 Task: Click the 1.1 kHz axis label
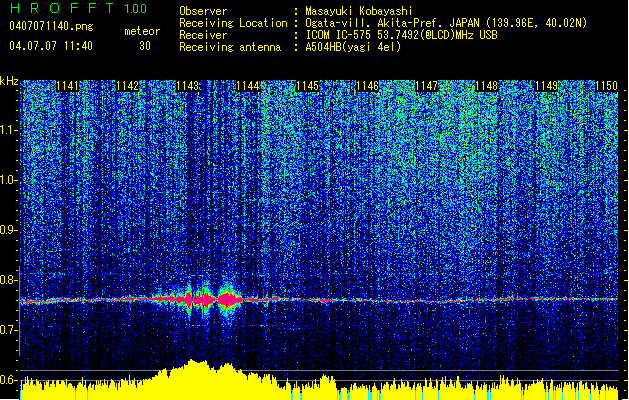click(8, 130)
